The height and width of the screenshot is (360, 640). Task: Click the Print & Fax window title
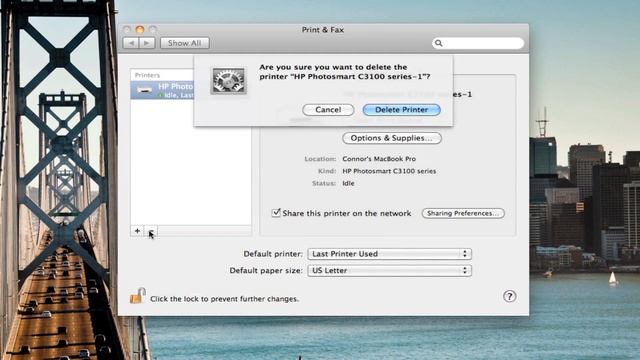click(x=323, y=30)
